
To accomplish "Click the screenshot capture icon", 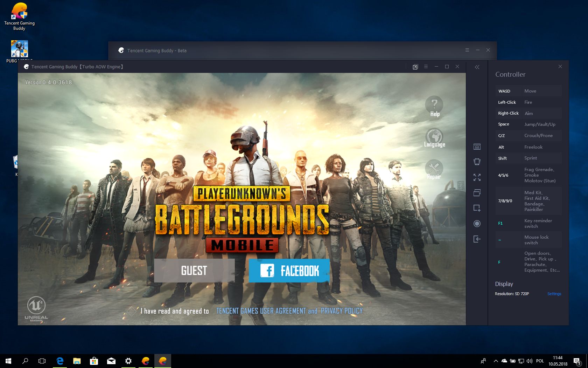I will [477, 208].
